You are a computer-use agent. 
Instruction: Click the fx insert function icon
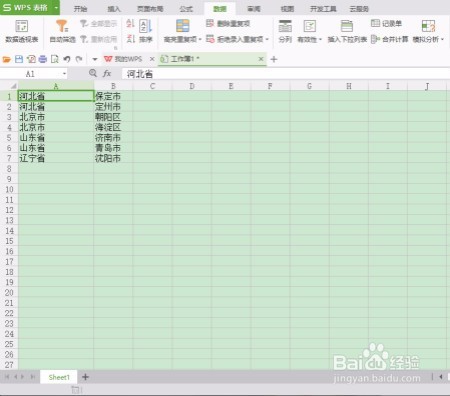(107, 74)
